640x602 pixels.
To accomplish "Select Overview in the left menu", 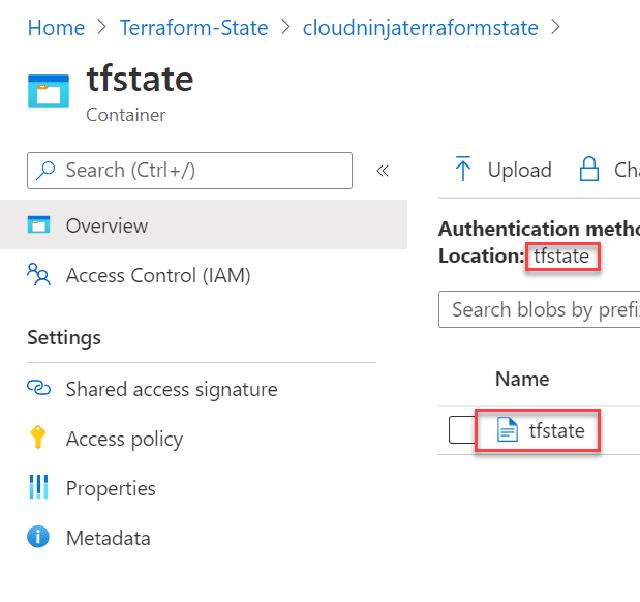I will pos(106,226).
